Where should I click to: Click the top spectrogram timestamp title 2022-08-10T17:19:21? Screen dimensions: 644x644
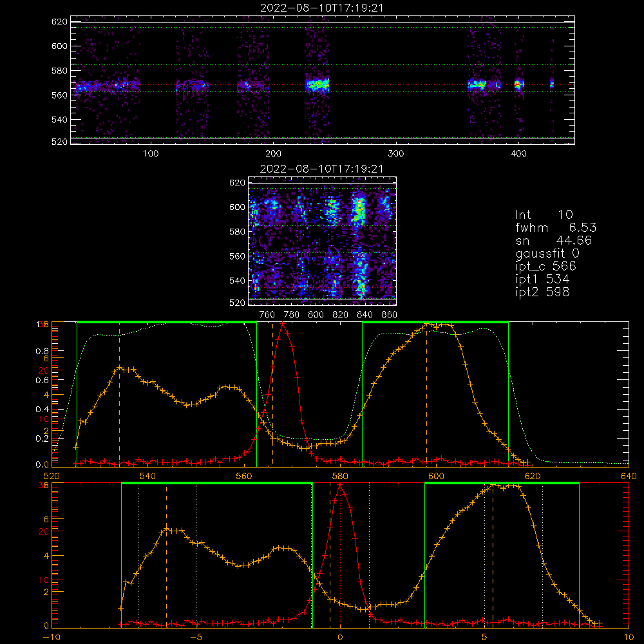pos(321,7)
